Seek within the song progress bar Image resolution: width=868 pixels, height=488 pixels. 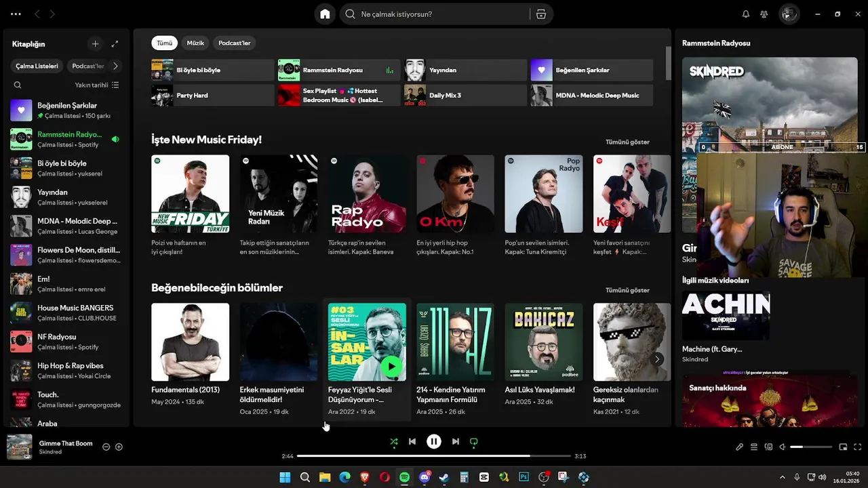coord(434,456)
